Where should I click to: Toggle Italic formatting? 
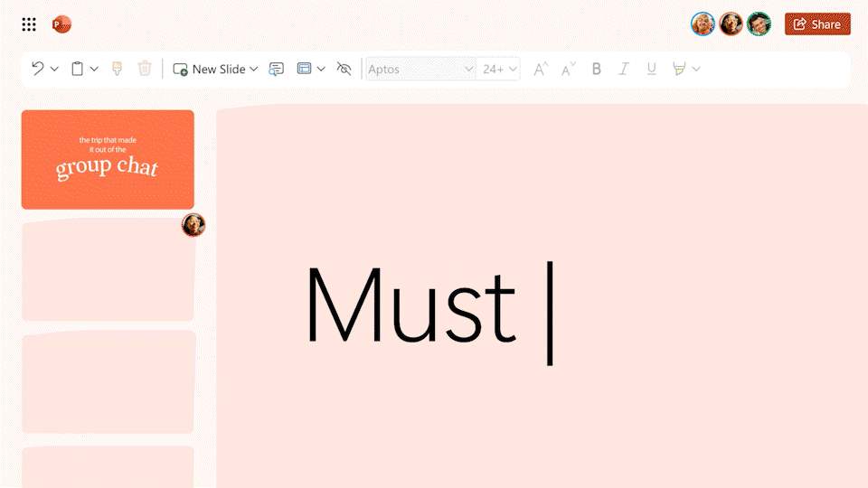coord(623,69)
